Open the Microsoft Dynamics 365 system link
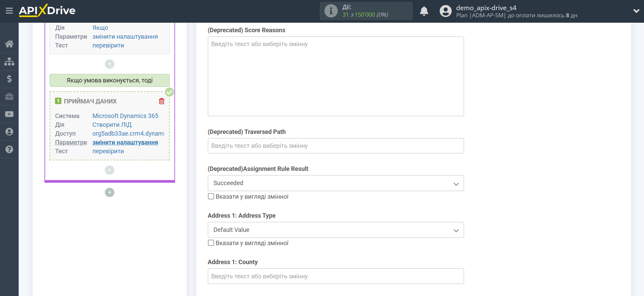This screenshot has width=644, height=296. (x=125, y=116)
